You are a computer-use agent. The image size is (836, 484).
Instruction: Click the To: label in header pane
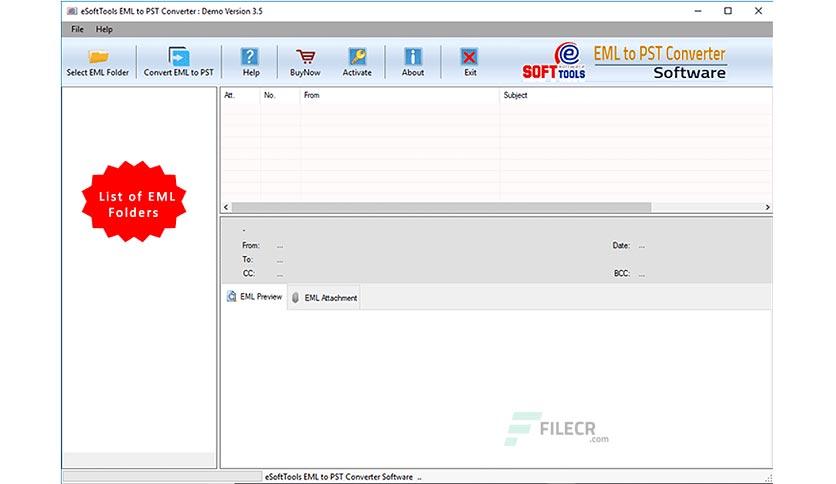click(247, 260)
